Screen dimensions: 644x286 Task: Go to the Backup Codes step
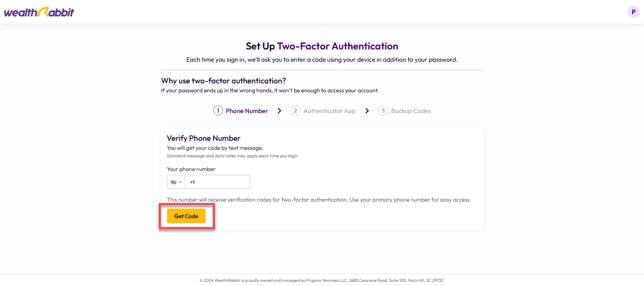point(411,111)
